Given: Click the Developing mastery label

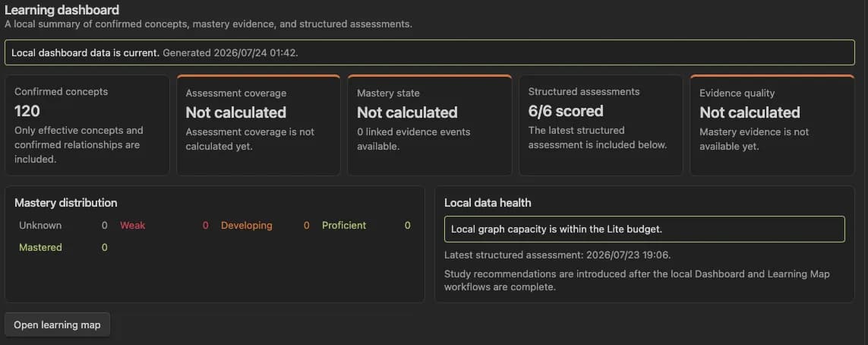Looking at the screenshot, I should click(247, 226).
